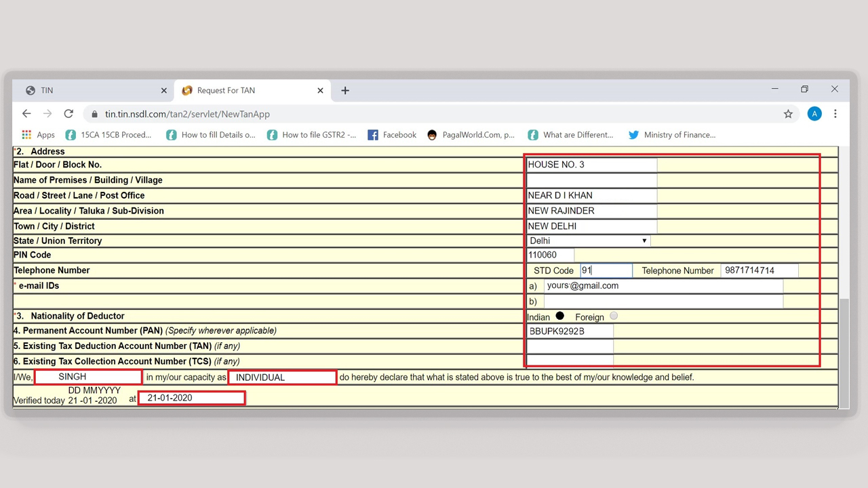868x488 pixels.
Task: Minimize the Chrome window
Action: (775, 89)
